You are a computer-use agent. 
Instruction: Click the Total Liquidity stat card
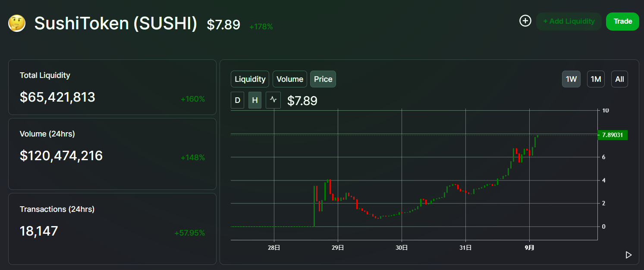tap(112, 87)
